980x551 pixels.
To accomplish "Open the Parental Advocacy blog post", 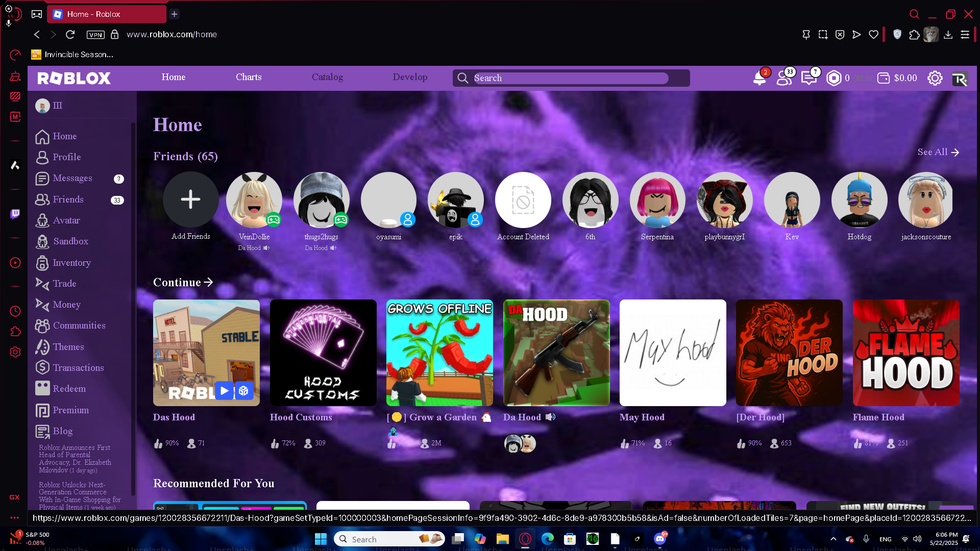I will (75, 459).
